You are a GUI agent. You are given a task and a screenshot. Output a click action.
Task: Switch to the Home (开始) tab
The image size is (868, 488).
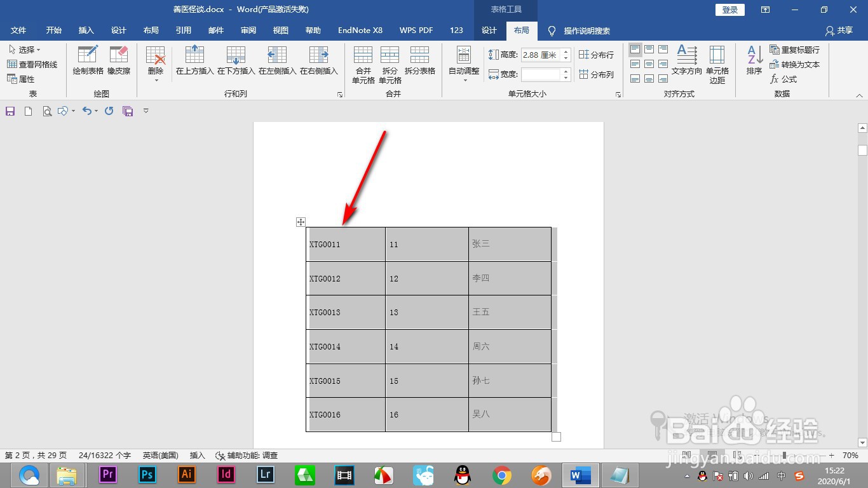pos(54,30)
